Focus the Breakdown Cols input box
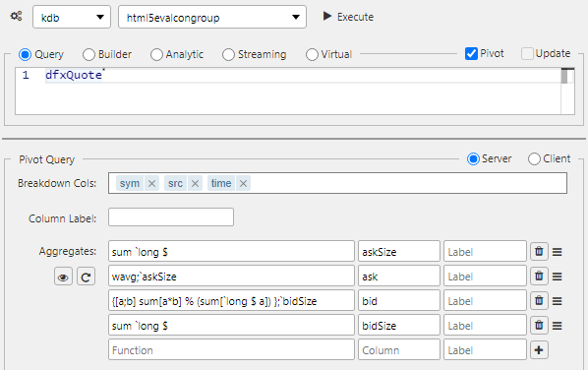 point(337,183)
